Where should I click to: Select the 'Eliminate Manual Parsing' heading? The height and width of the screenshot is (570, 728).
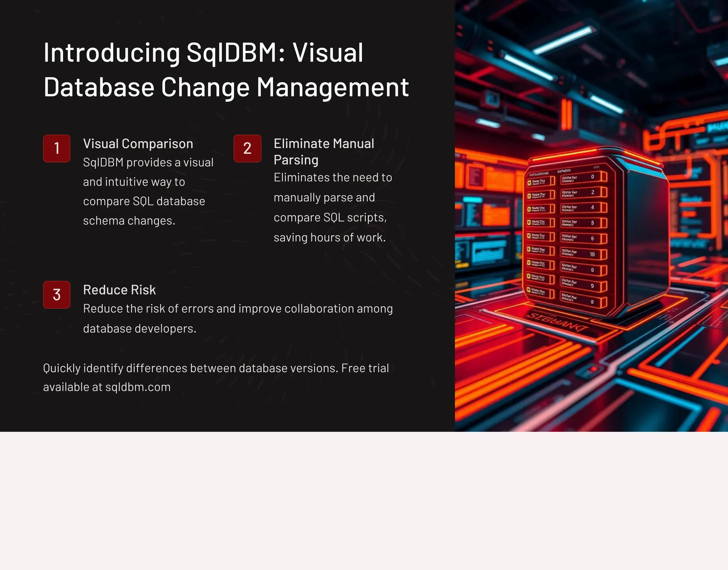pyautogui.click(x=324, y=152)
